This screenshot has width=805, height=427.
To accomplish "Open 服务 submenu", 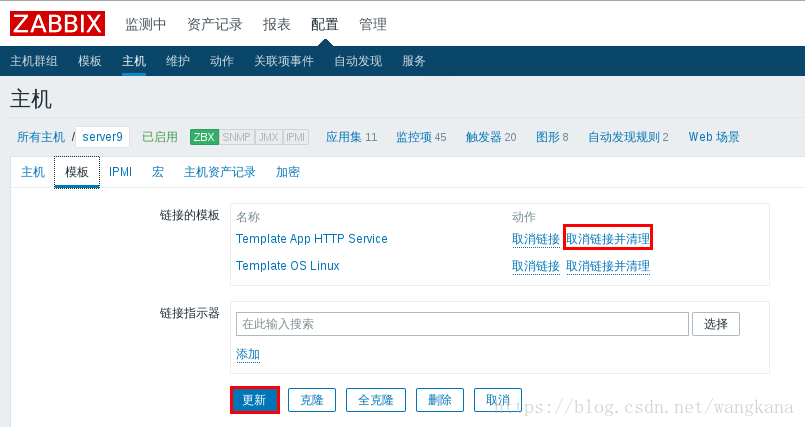I will coord(414,61).
